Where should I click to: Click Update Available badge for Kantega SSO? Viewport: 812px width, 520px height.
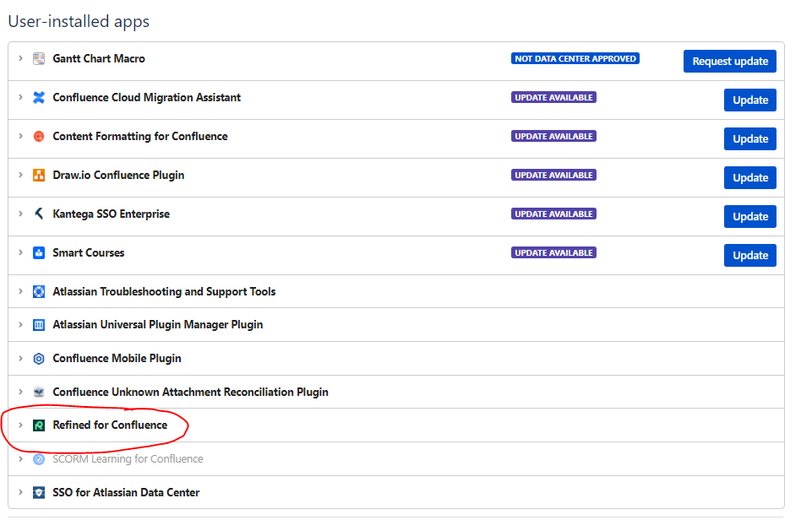(553, 214)
